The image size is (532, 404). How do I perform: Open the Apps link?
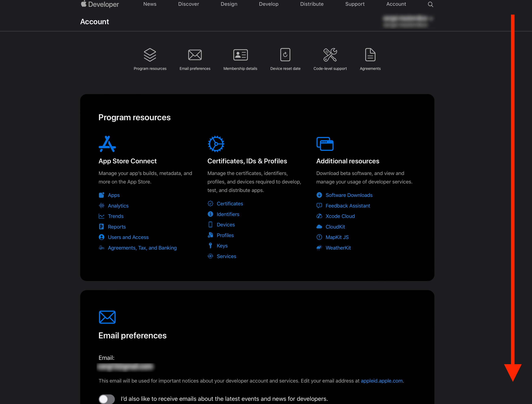(x=114, y=195)
